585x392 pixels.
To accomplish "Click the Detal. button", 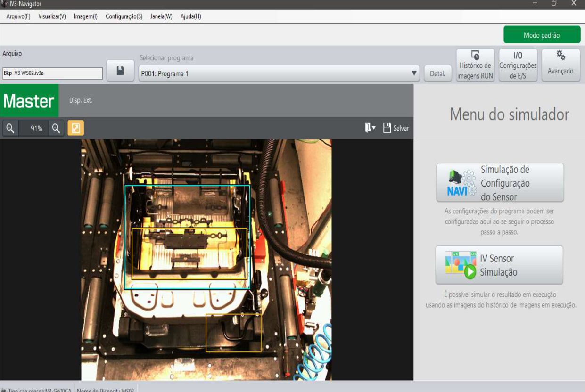I will (x=437, y=73).
